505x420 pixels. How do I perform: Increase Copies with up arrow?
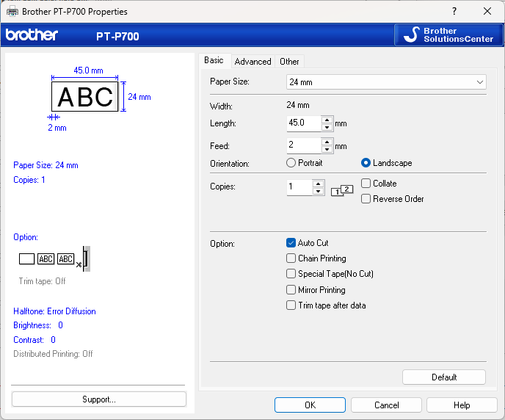pos(319,184)
